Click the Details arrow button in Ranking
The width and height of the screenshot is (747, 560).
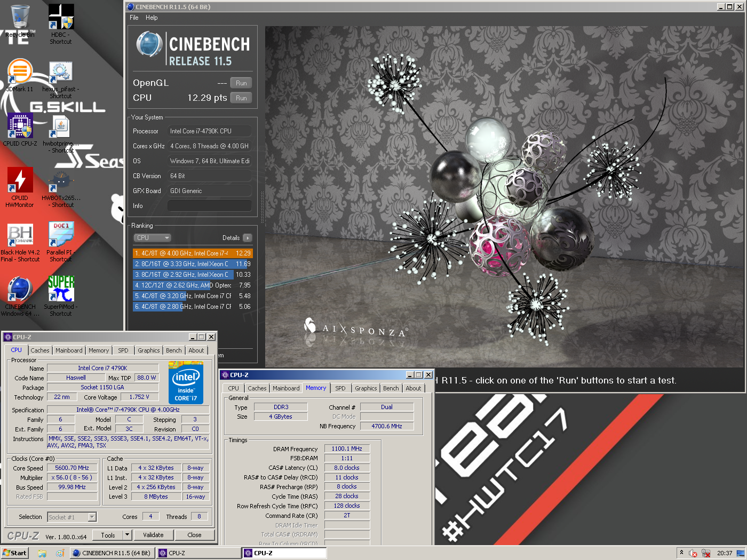247,238
